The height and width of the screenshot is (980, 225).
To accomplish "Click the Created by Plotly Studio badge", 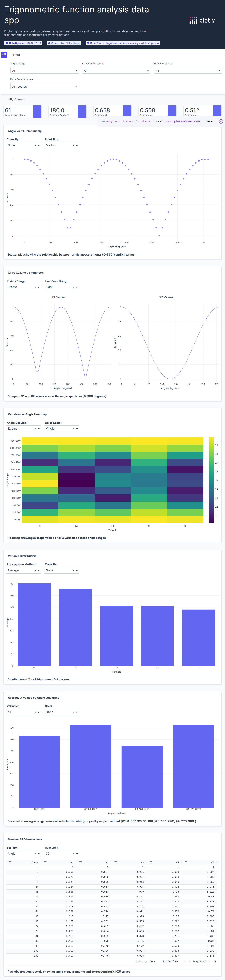I will coord(64,43).
